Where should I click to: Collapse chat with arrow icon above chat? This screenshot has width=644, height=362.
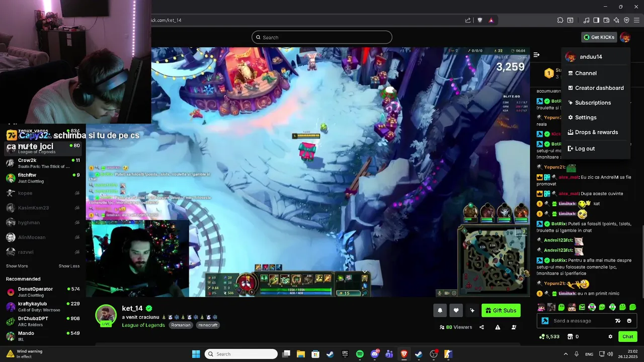(536, 55)
